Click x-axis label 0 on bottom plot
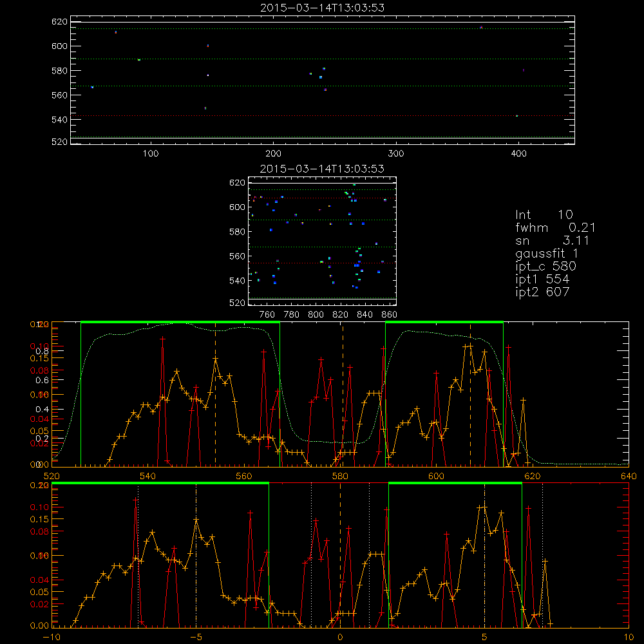644x644 pixels. click(x=340, y=637)
